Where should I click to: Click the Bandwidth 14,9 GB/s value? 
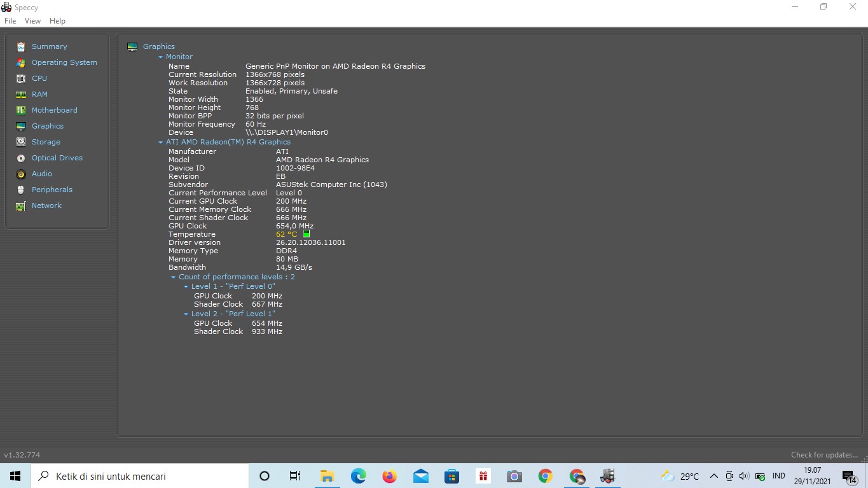[x=294, y=267]
